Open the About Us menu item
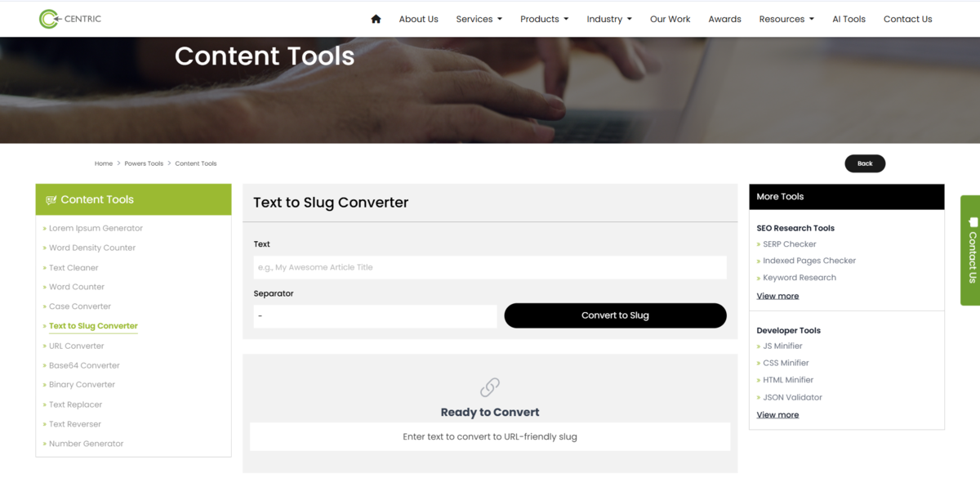This screenshot has width=980, height=487. (x=418, y=19)
